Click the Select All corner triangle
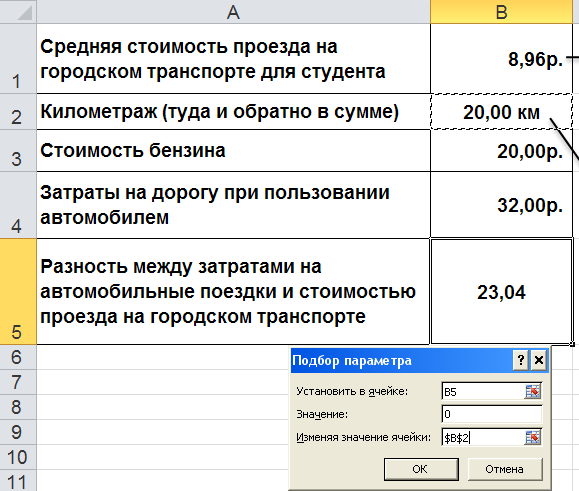 18,12
